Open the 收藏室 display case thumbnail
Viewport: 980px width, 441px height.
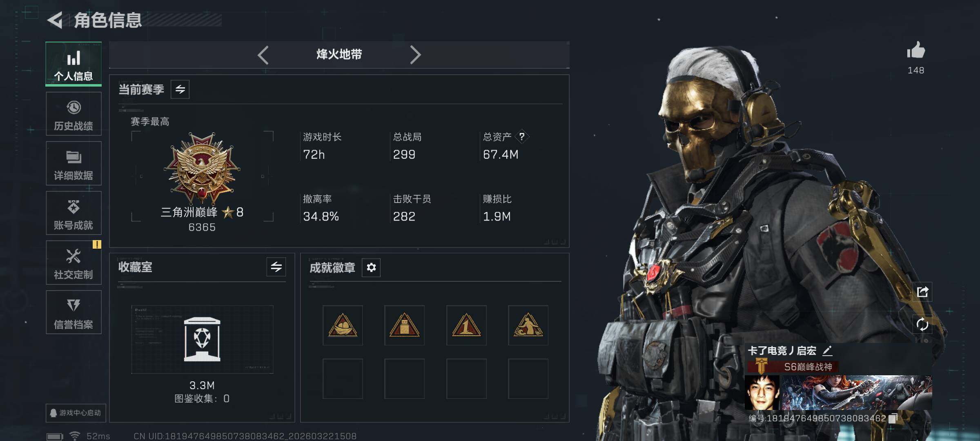click(202, 339)
